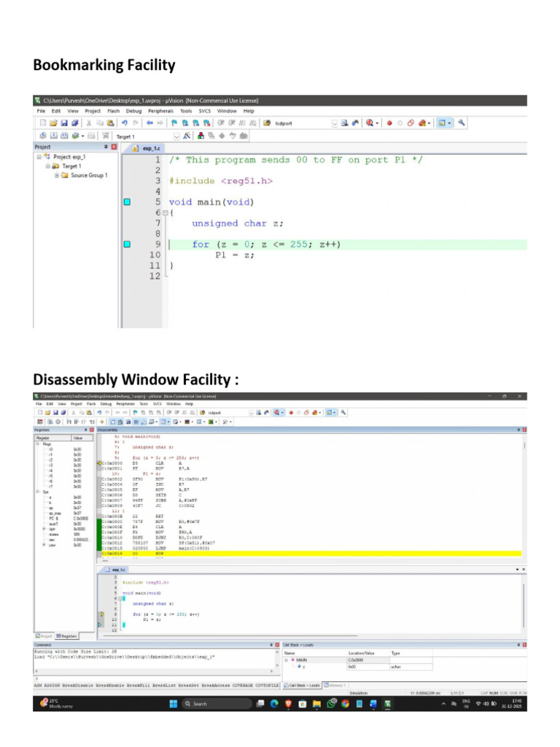Click the Target Options magic wand icon beside Target 1
Image resolution: width=560 pixels, height=747 pixels.
[x=187, y=136]
